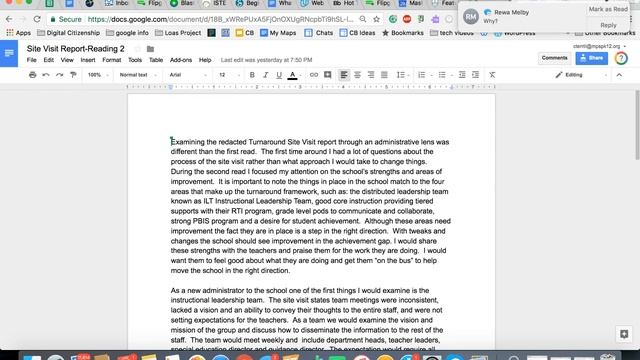
Task: Bookmark this page with the star icon
Action: point(376,19)
